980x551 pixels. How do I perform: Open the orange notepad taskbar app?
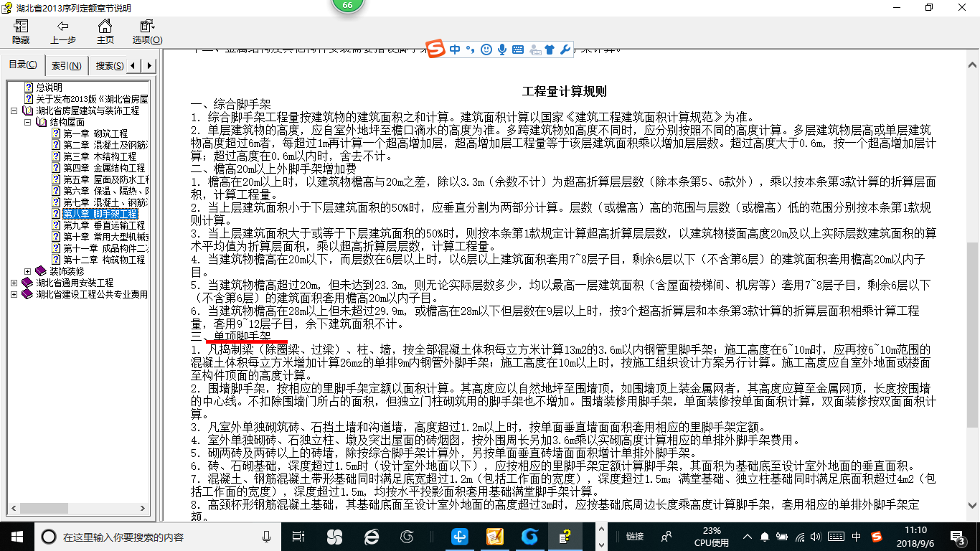(x=495, y=536)
